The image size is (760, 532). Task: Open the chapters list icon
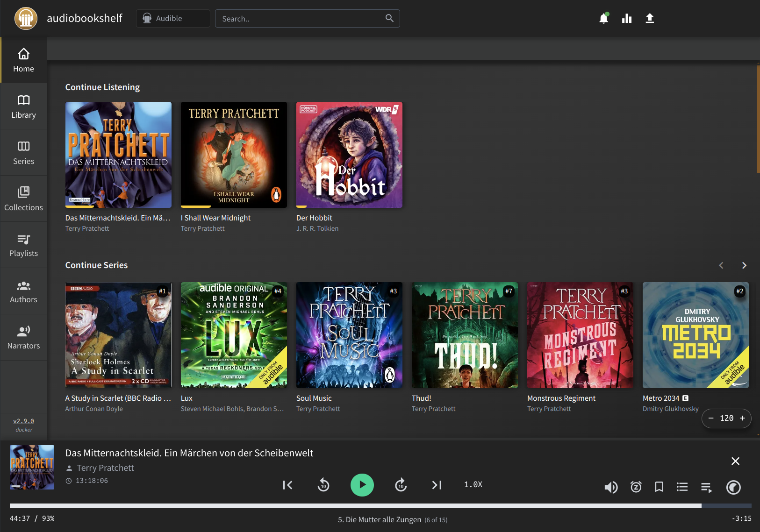682,487
